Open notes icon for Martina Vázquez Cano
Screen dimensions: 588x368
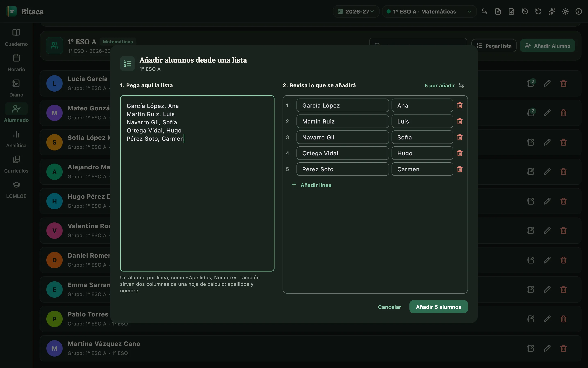click(531, 348)
